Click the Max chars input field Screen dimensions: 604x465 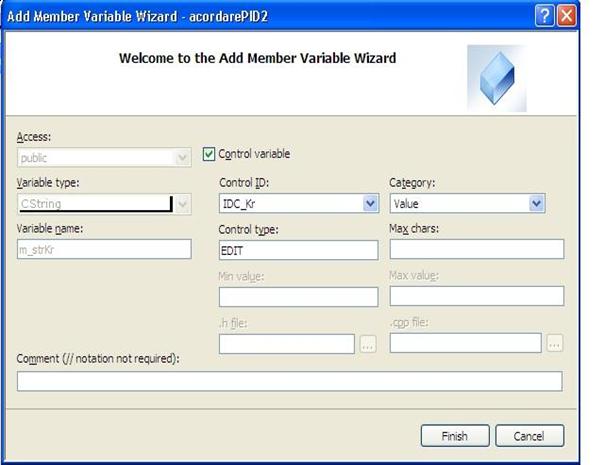tap(477, 249)
